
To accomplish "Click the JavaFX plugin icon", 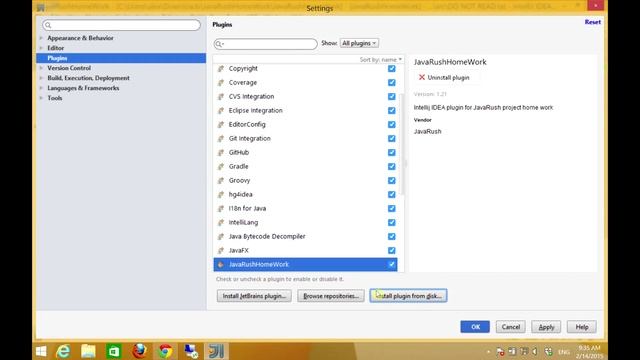I will pyautogui.click(x=221, y=251).
